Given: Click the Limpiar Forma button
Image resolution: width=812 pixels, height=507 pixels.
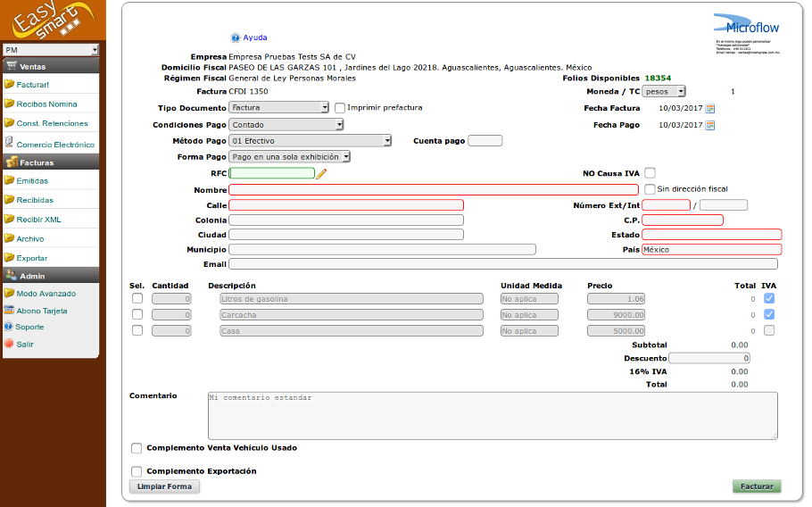Looking at the screenshot, I should click(x=165, y=486).
